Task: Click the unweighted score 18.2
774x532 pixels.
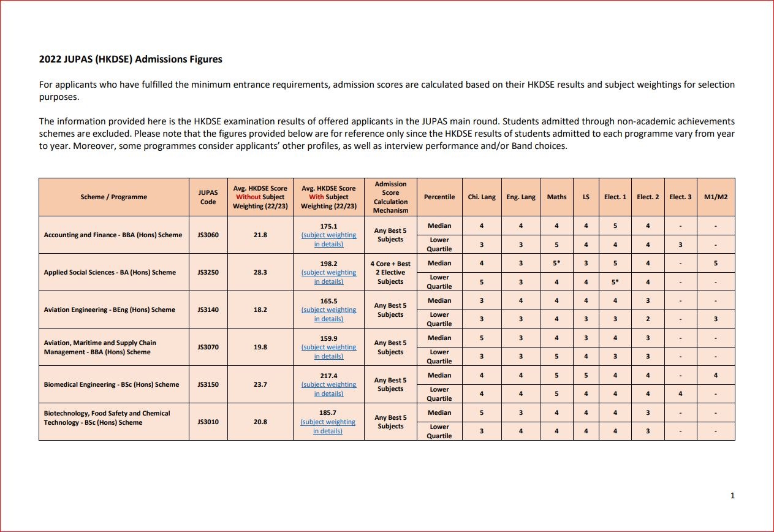Action: point(260,310)
